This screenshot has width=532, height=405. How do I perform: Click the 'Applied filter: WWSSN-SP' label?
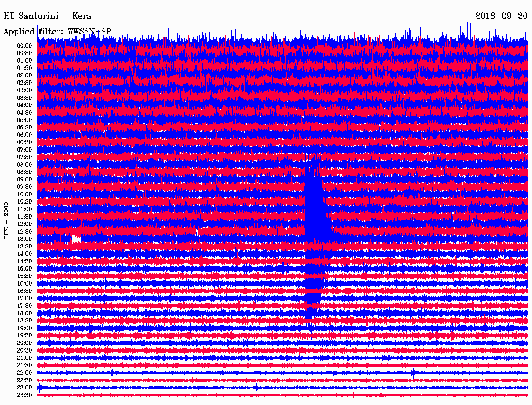click(57, 32)
